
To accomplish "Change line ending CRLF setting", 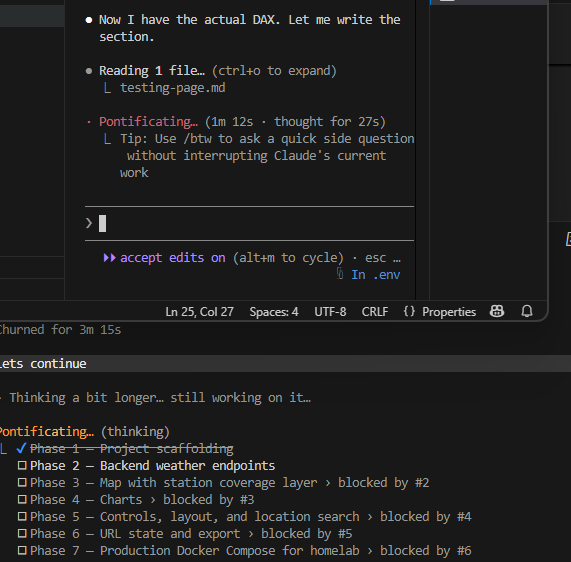I will tap(375, 312).
